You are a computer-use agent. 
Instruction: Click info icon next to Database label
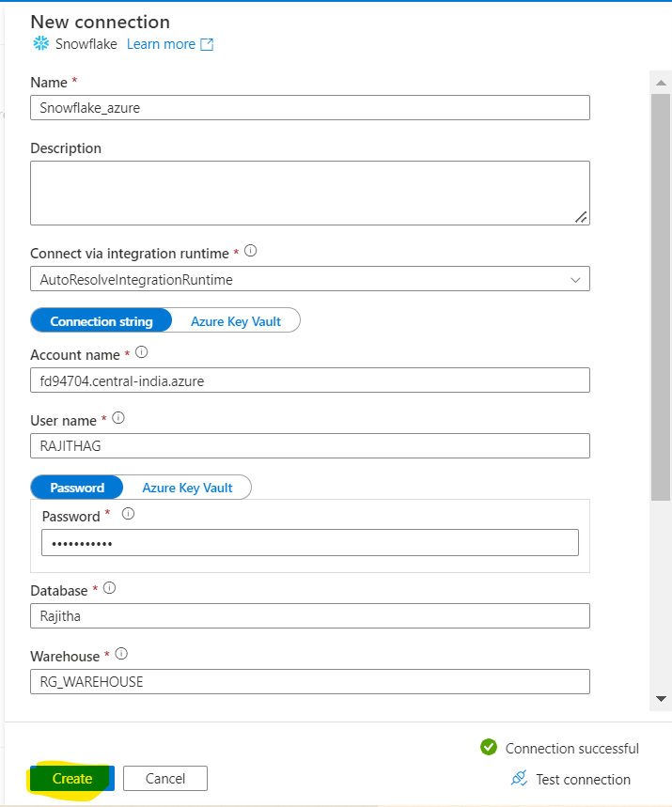[109, 588]
